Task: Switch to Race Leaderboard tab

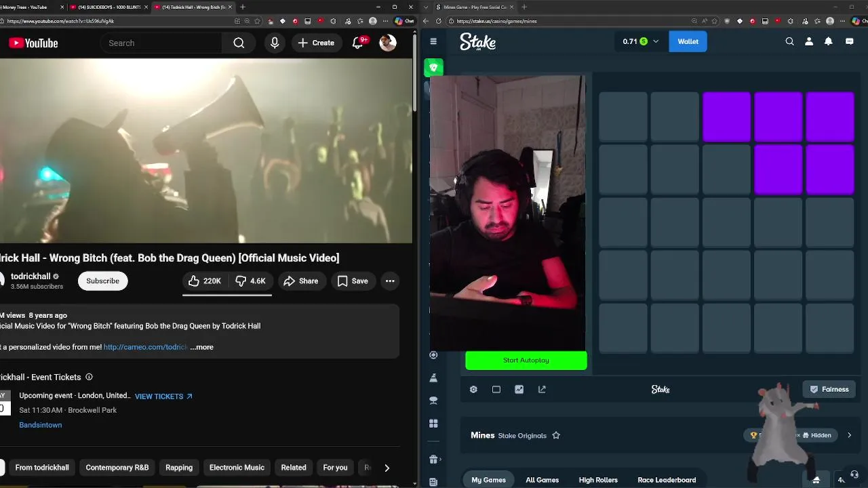Action: point(667,480)
